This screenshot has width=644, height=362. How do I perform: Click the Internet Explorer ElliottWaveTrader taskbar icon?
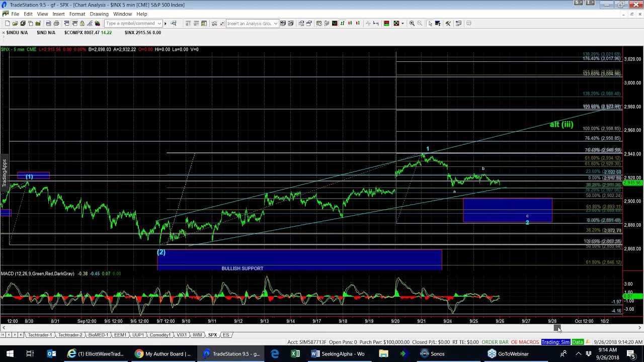97,353
